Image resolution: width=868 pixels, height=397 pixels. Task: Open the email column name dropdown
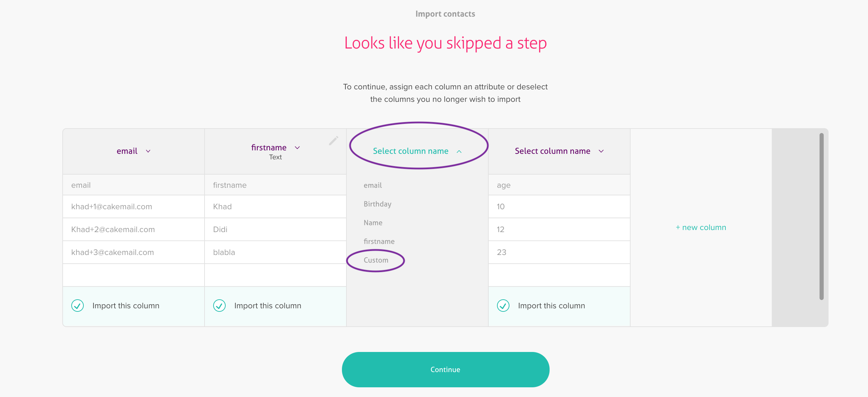point(133,151)
